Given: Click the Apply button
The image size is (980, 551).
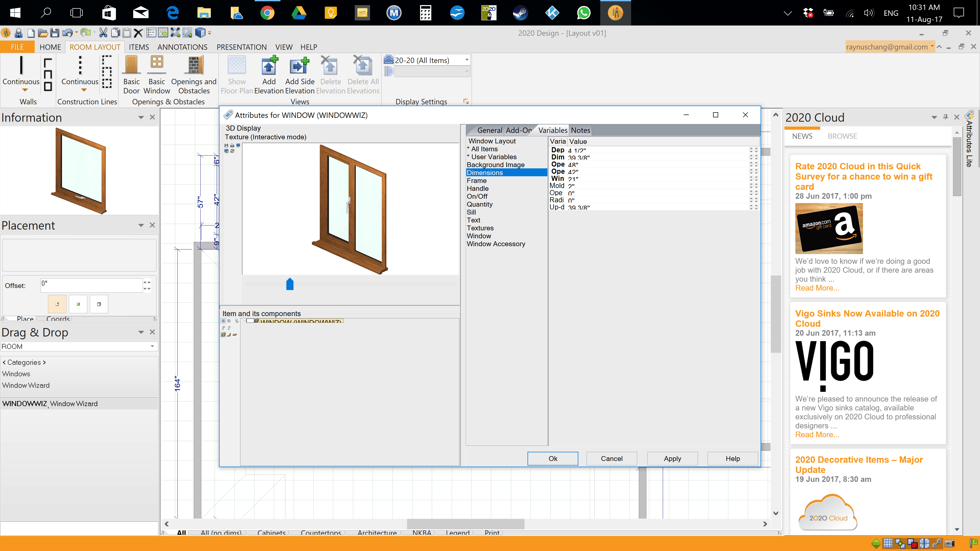Looking at the screenshot, I should [x=672, y=459].
